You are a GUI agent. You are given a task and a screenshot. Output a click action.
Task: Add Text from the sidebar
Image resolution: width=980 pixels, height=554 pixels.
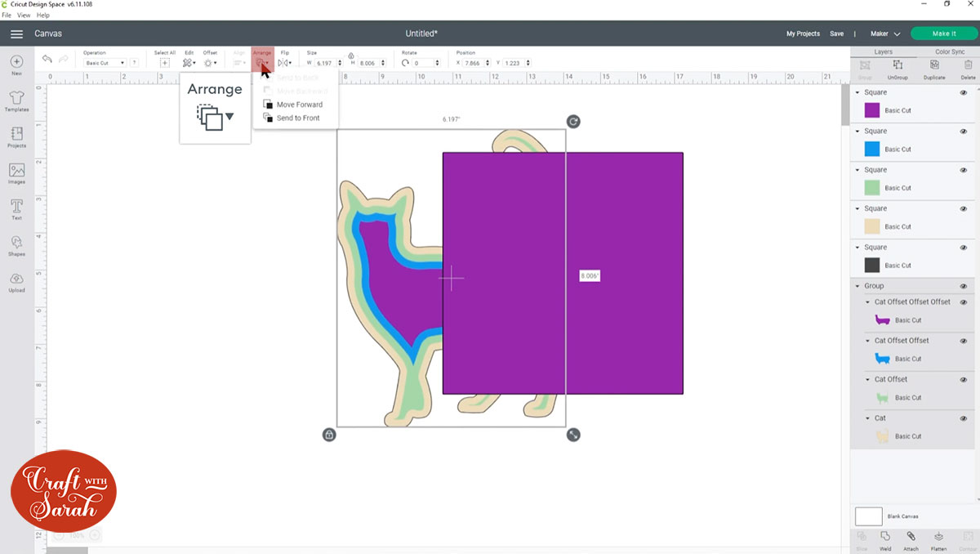(x=16, y=209)
